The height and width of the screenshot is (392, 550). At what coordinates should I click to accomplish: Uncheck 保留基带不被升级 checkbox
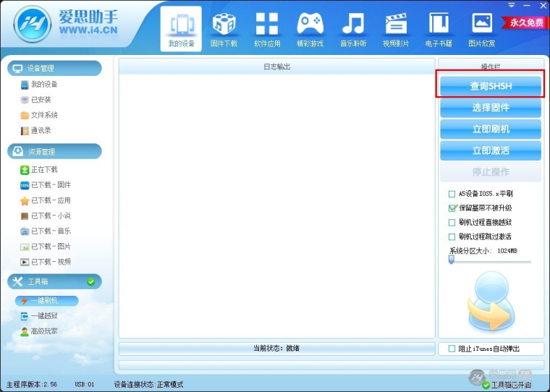[452, 208]
